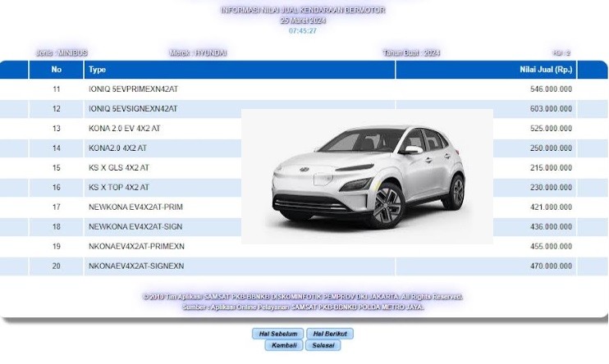Screen dimensions: 609x364
Task: Click the Tahun Buat : 2024 label
Action: pyautogui.click(x=411, y=52)
